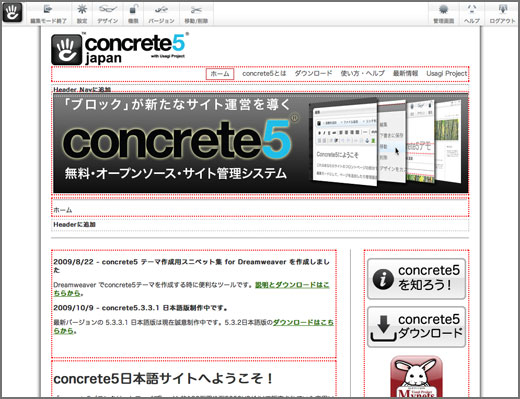Click the concrete5 hand logo in toolbar
Screen dimensions: 520x399
point(12,13)
